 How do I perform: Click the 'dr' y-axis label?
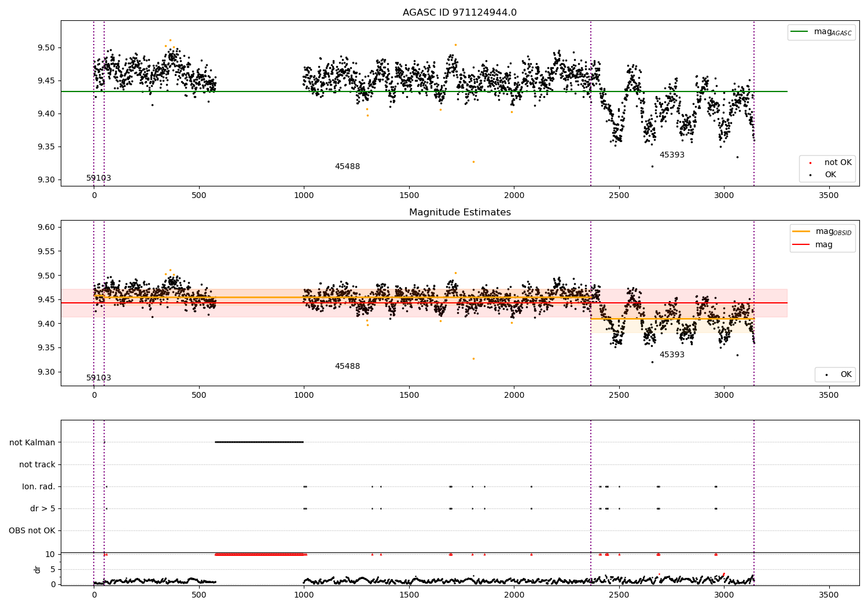click(38, 569)
